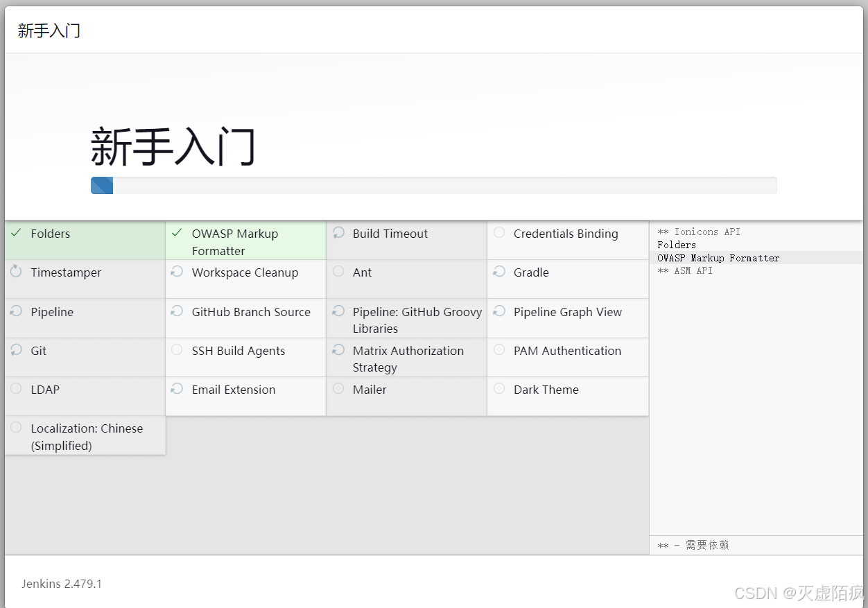
Task: Select the Folders plugin name
Action: [51, 234]
